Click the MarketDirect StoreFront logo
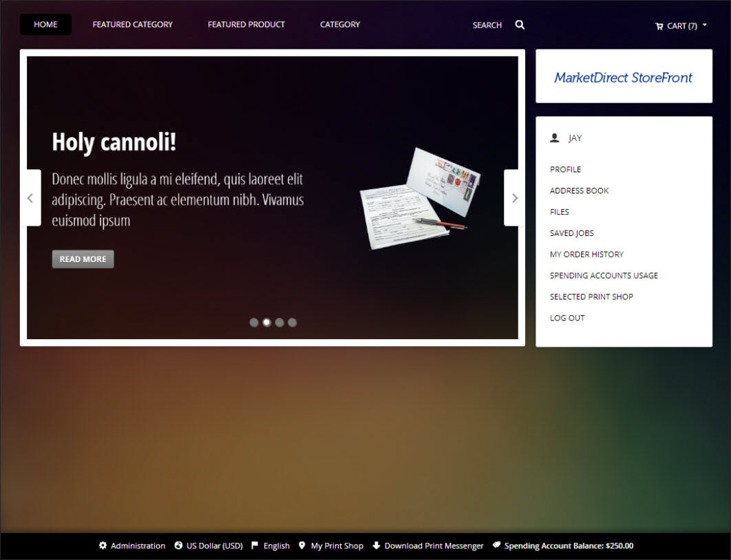The width and height of the screenshot is (731, 560). 624,77
